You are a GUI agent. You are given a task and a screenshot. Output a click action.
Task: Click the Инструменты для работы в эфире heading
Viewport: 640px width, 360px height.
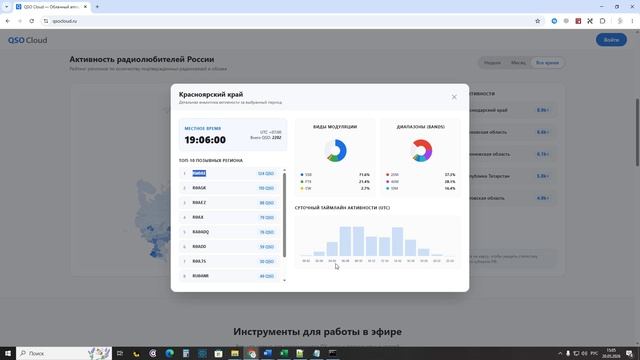[317, 332]
